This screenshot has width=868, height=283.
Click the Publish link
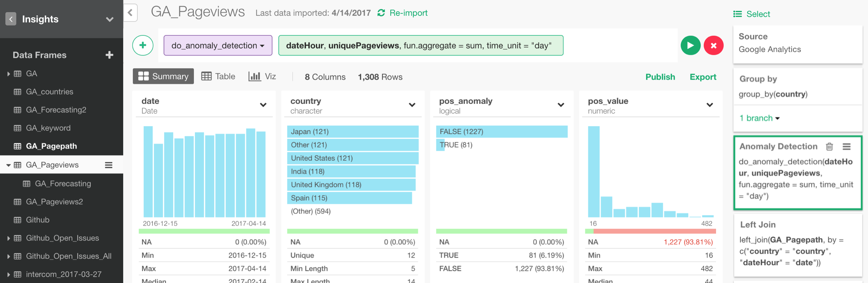coord(660,77)
